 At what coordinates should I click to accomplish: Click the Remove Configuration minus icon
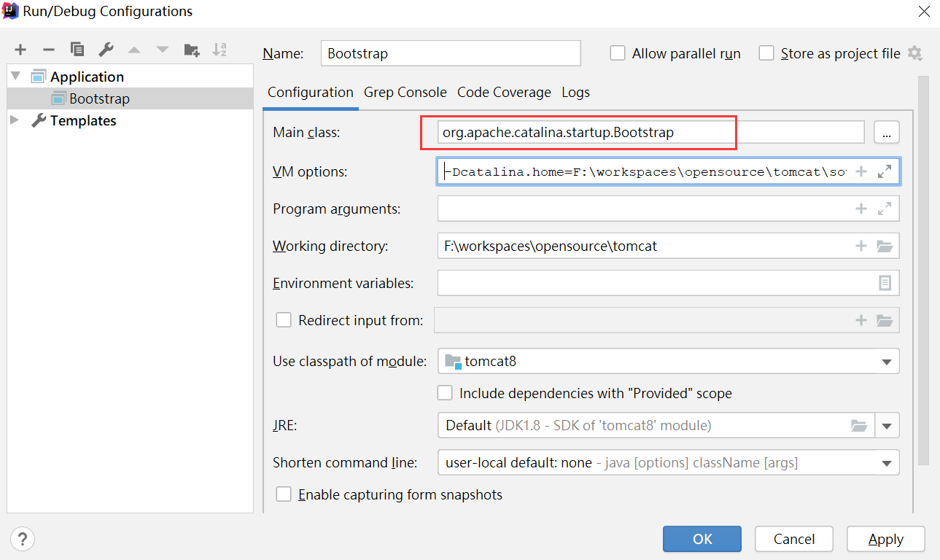[49, 50]
